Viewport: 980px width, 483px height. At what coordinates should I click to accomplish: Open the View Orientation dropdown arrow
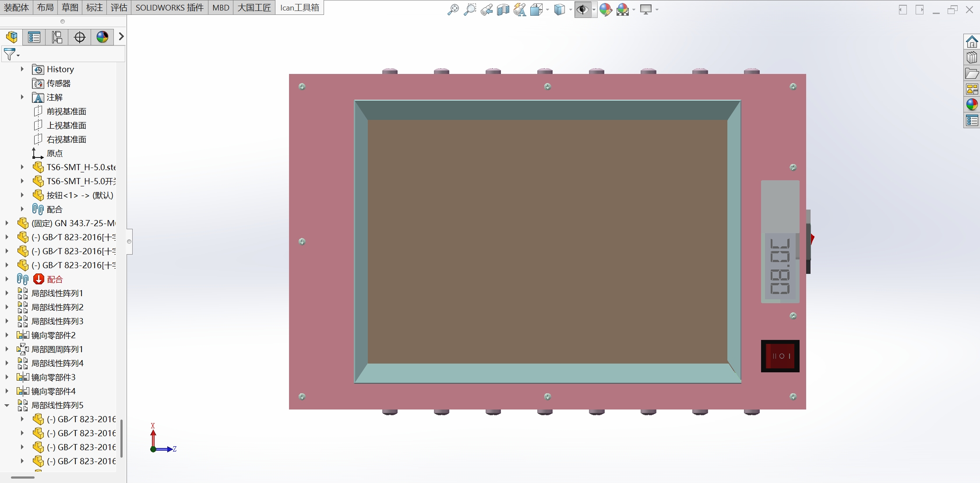547,10
